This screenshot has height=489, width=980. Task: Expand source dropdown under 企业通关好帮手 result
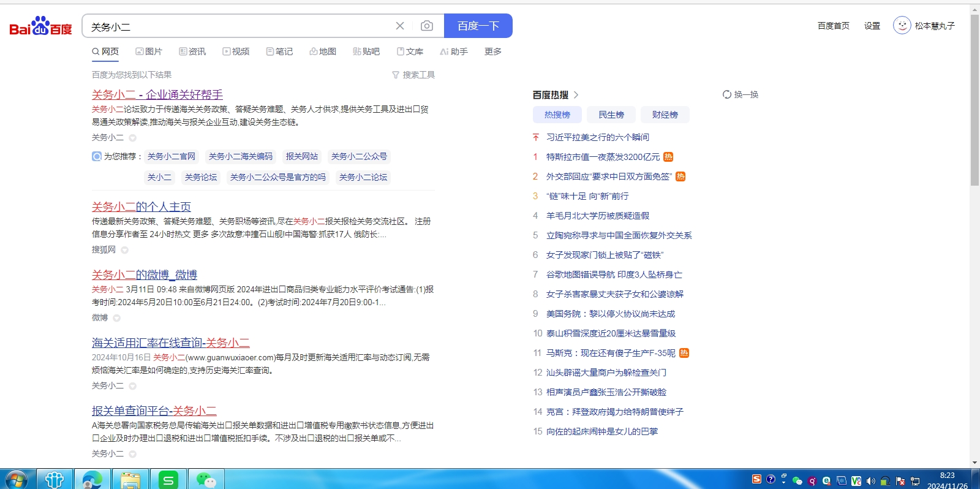[132, 138]
